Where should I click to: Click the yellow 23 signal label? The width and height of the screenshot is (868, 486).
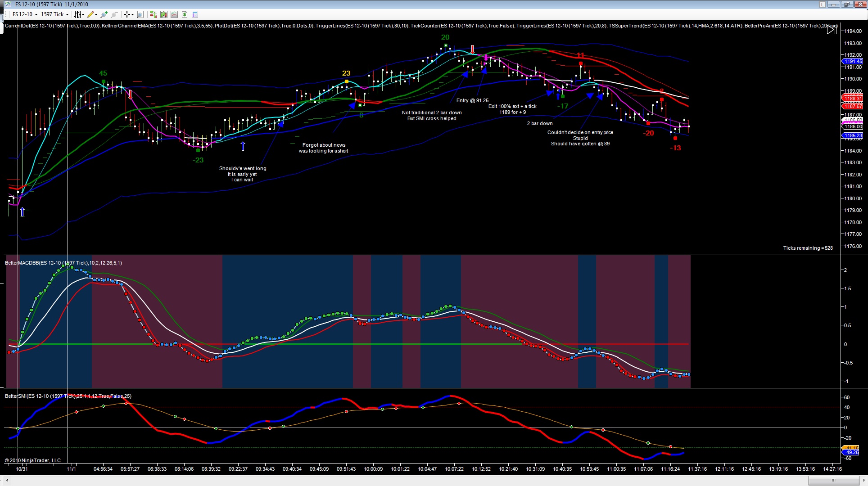pyautogui.click(x=346, y=73)
